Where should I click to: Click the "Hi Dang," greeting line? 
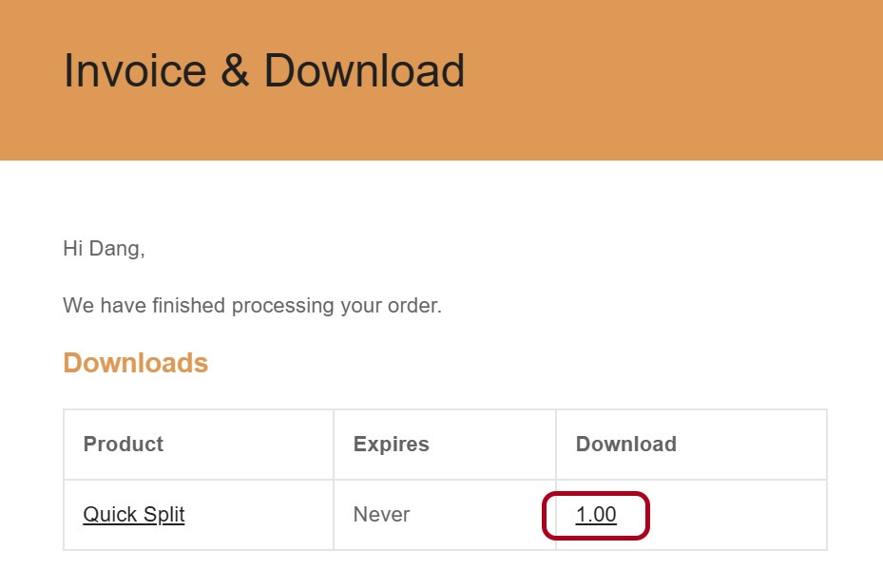(104, 249)
